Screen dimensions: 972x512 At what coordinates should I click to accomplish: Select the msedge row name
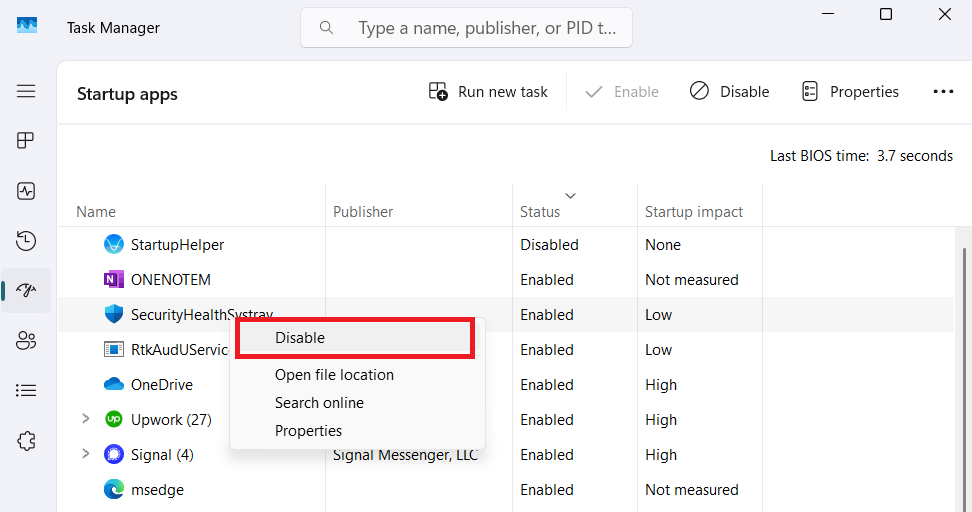(x=157, y=490)
